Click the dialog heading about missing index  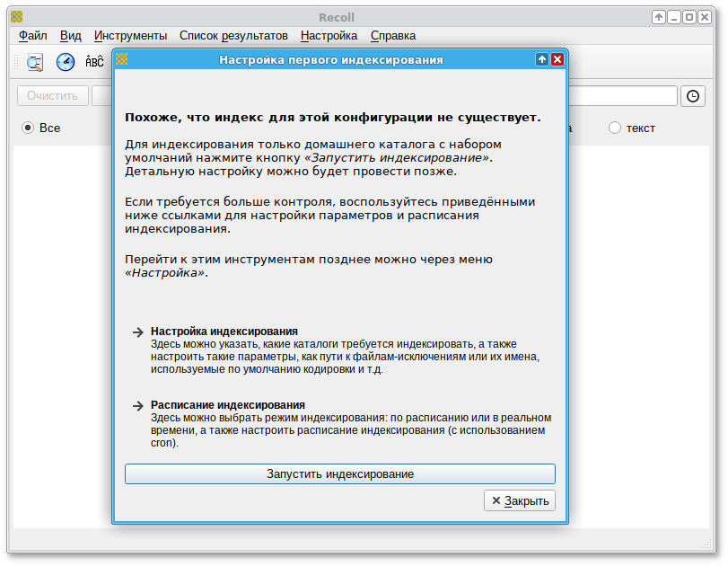[333, 117]
